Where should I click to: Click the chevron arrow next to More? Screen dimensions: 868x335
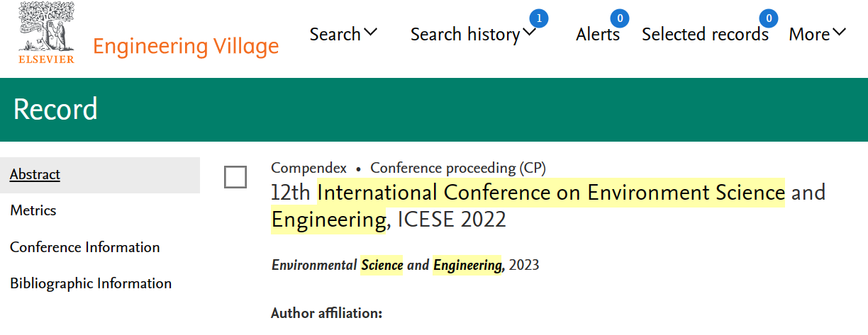point(840,33)
